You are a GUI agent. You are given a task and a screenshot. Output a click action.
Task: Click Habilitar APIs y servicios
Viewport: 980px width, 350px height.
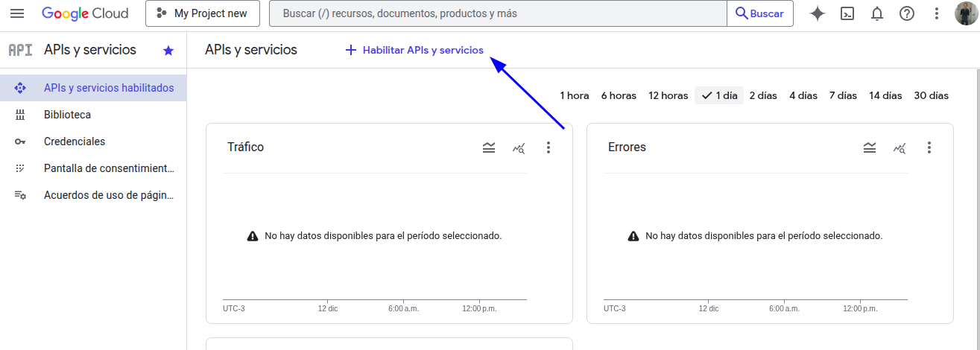[414, 50]
